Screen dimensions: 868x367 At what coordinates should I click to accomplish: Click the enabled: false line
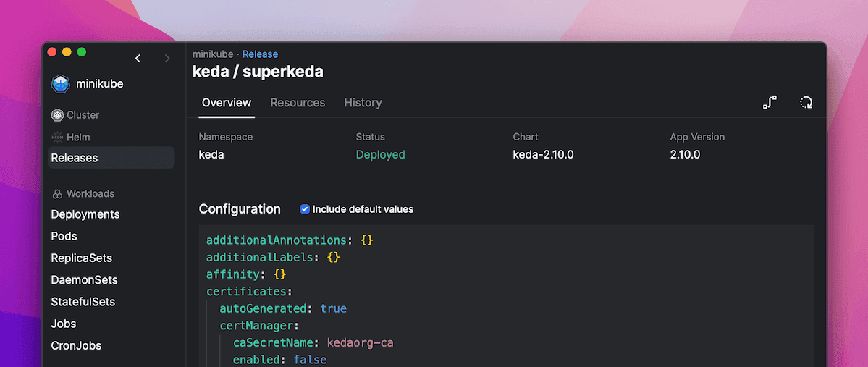279,360
